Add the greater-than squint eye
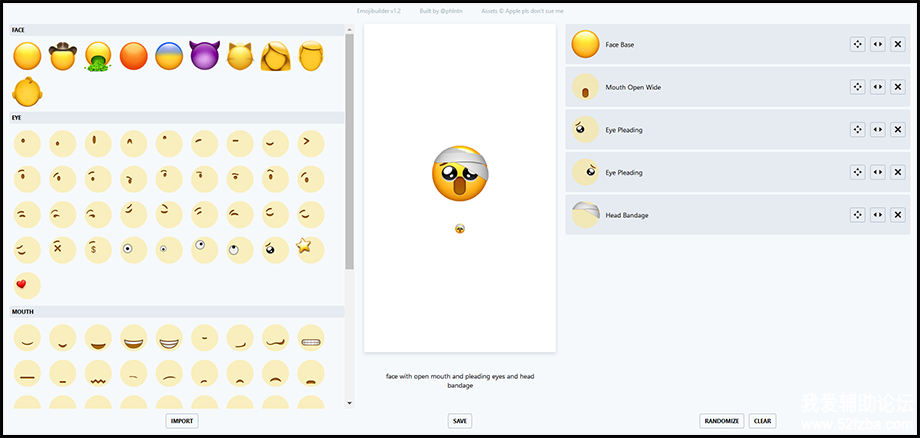Image resolution: width=920 pixels, height=438 pixels. pyautogui.click(x=311, y=144)
